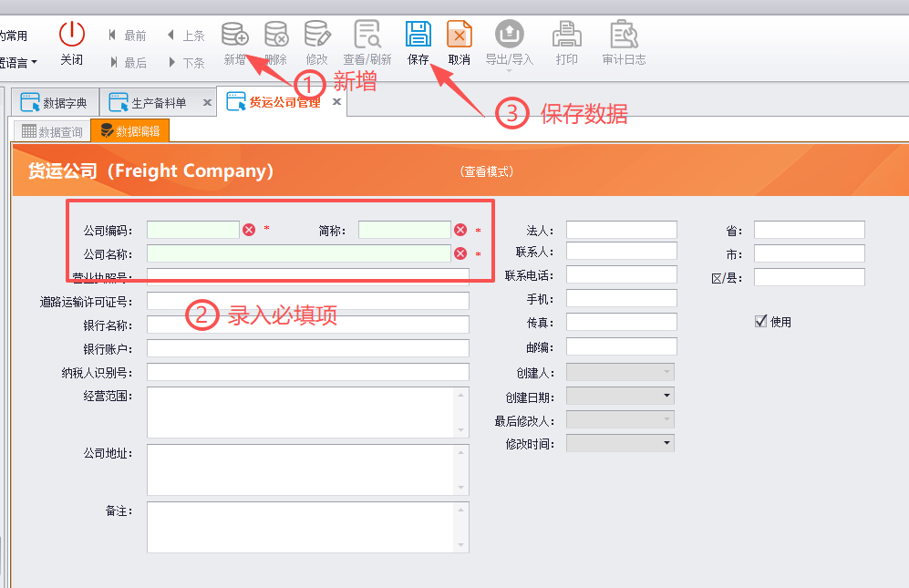Go to 最前 first record
Image resolution: width=909 pixels, height=588 pixels.
[128, 36]
